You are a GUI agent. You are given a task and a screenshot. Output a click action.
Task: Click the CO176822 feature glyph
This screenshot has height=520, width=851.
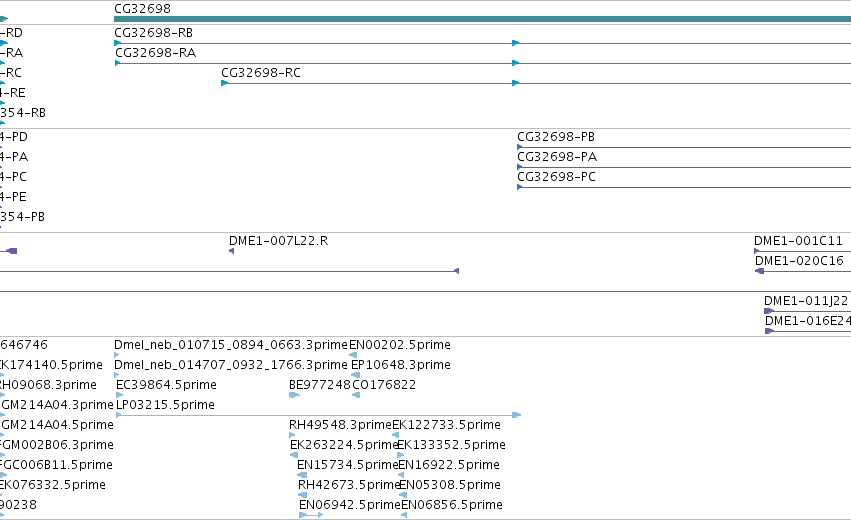coord(356,395)
